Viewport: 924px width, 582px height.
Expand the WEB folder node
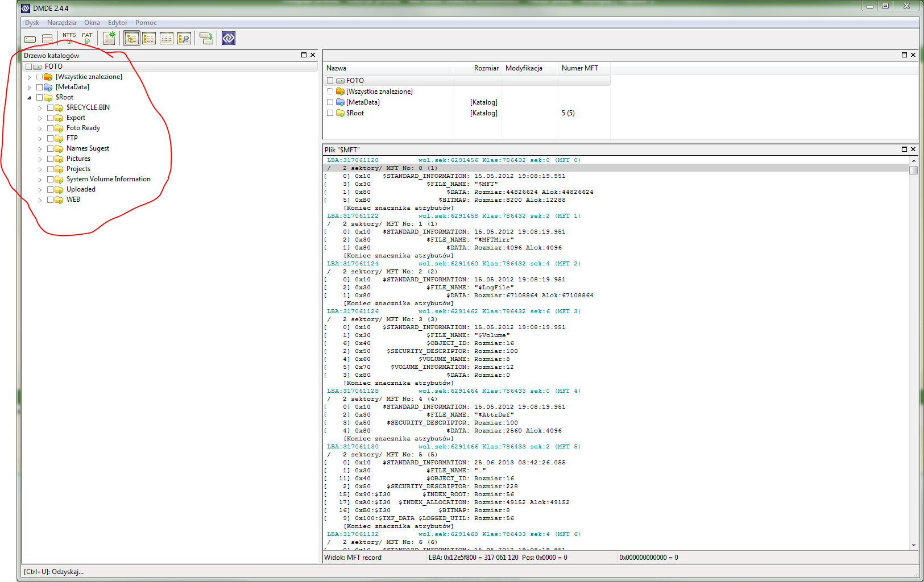pyautogui.click(x=40, y=200)
